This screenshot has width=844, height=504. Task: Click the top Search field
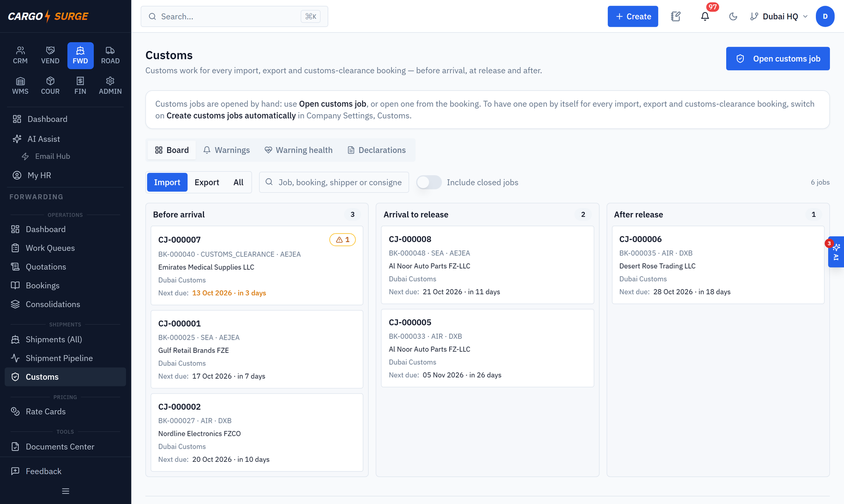(x=234, y=16)
